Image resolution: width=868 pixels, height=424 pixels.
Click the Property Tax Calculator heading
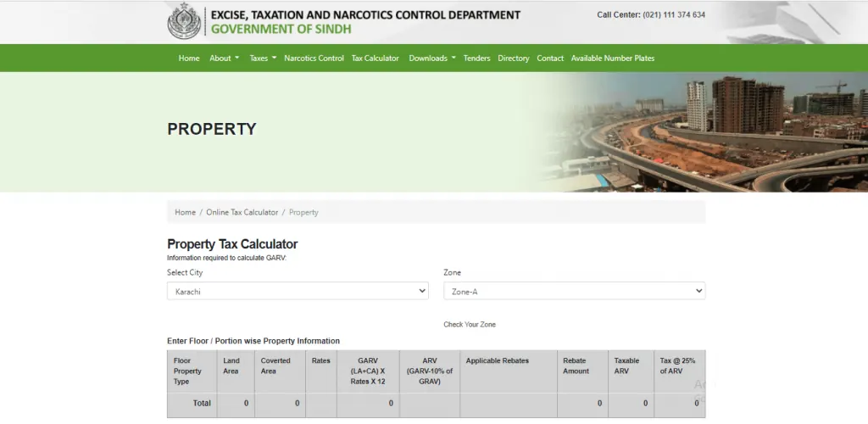pyautogui.click(x=232, y=244)
